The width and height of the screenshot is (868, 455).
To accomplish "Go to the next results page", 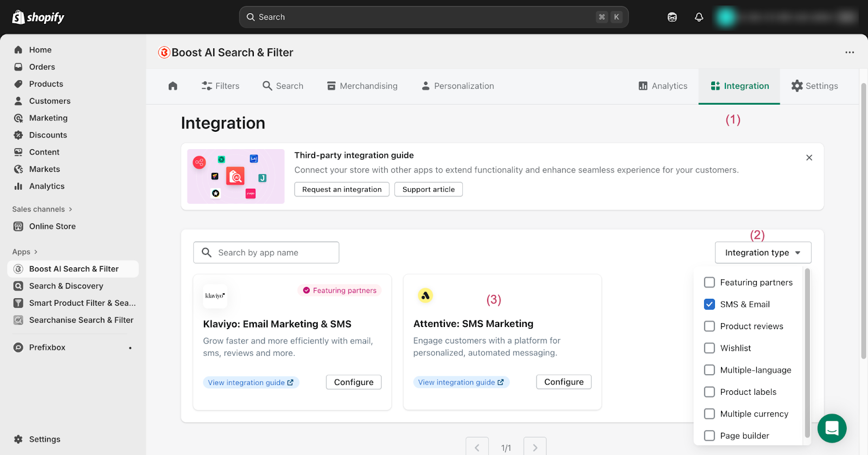I will click(535, 446).
